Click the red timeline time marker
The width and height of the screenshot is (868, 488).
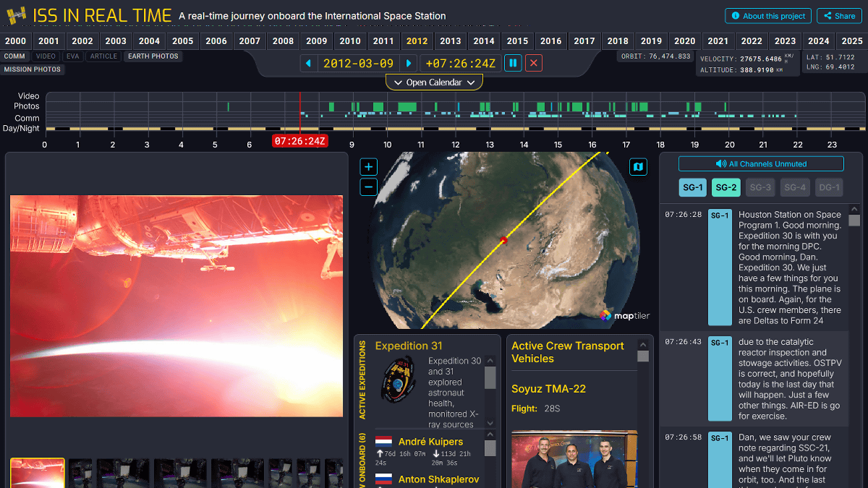tap(300, 140)
